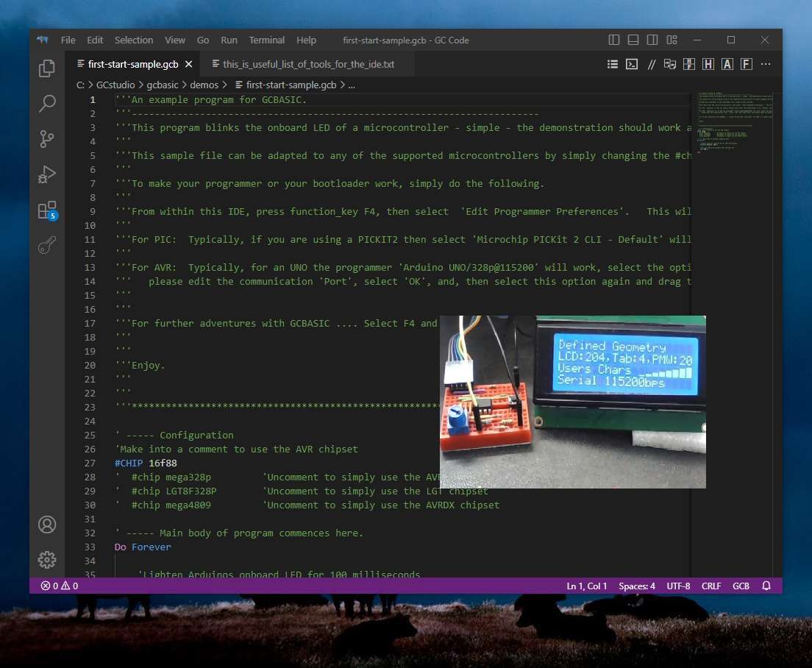Click the 'Main body of program commences here' line
Image resolution: width=812 pixels, height=668 pixels.
(x=239, y=533)
